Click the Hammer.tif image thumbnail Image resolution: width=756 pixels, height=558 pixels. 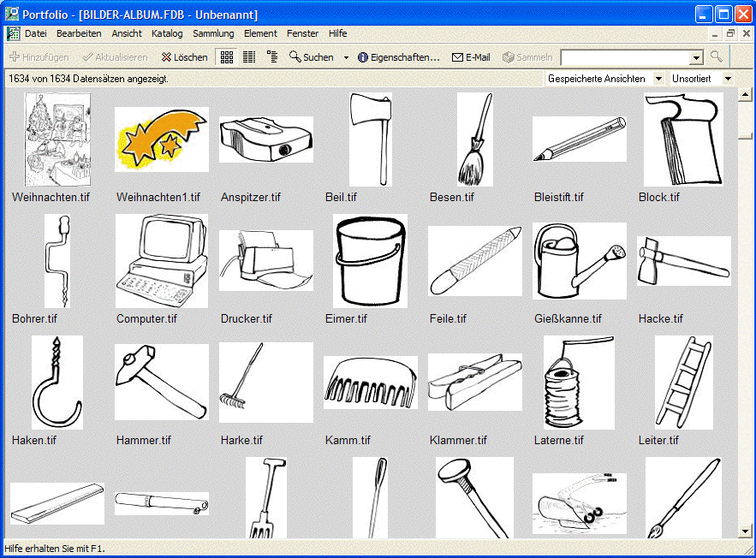[161, 382]
